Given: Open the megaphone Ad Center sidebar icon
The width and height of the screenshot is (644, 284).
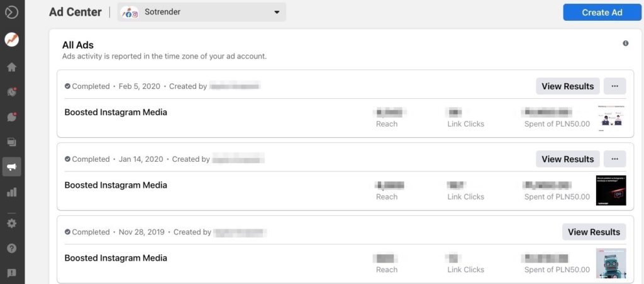Looking at the screenshot, I should pos(11,167).
